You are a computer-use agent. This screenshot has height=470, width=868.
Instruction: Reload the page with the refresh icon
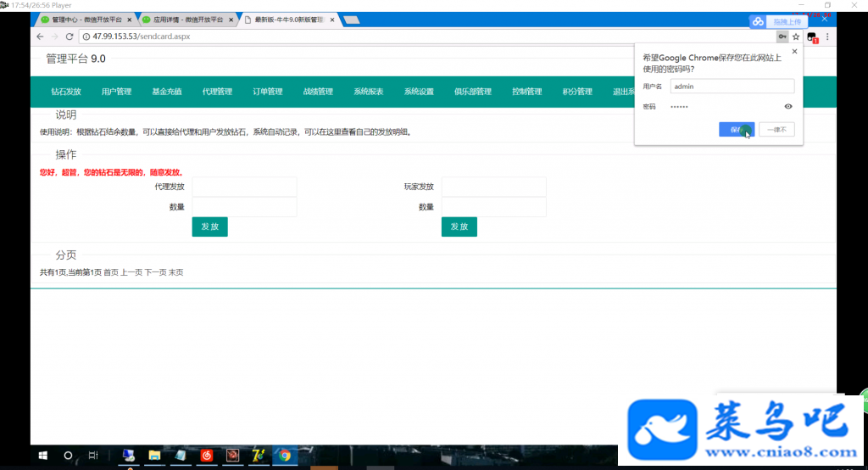[x=70, y=36]
